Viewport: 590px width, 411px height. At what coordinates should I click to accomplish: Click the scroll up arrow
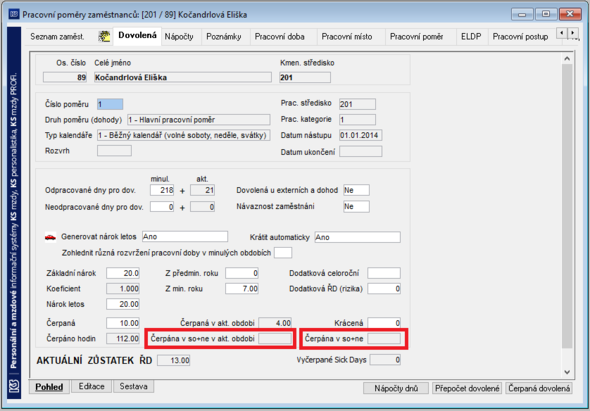(567, 59)
